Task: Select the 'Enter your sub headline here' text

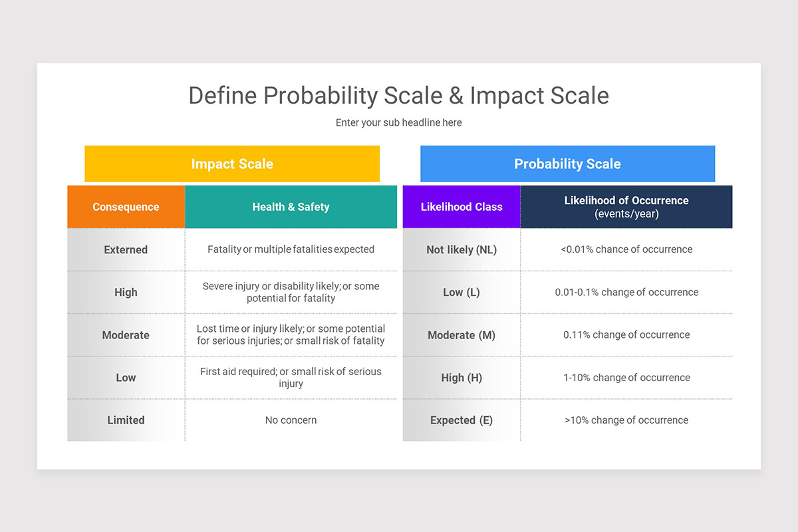Action: [x=398, y=122]
